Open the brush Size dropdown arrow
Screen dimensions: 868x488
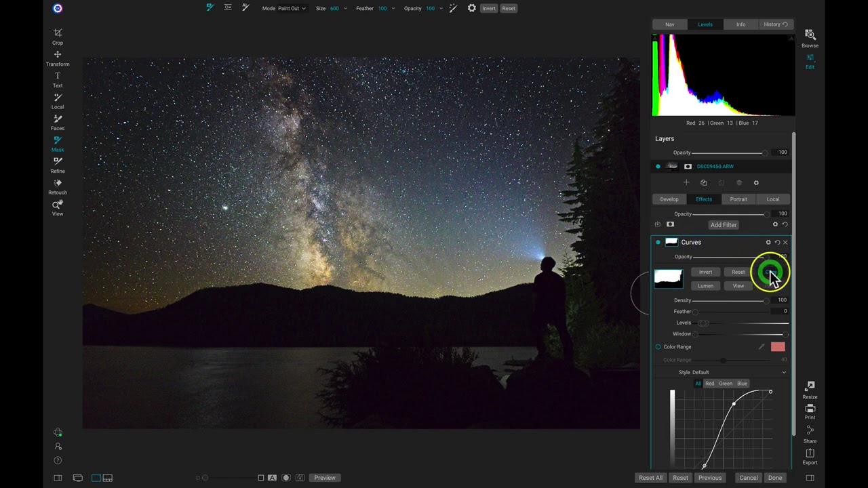[345, 8]
